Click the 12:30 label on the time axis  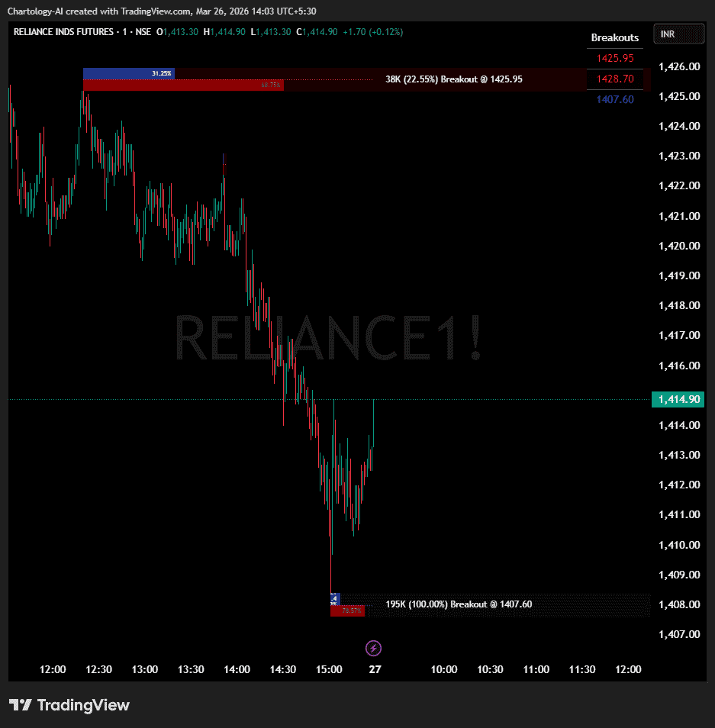pos(98,669)
